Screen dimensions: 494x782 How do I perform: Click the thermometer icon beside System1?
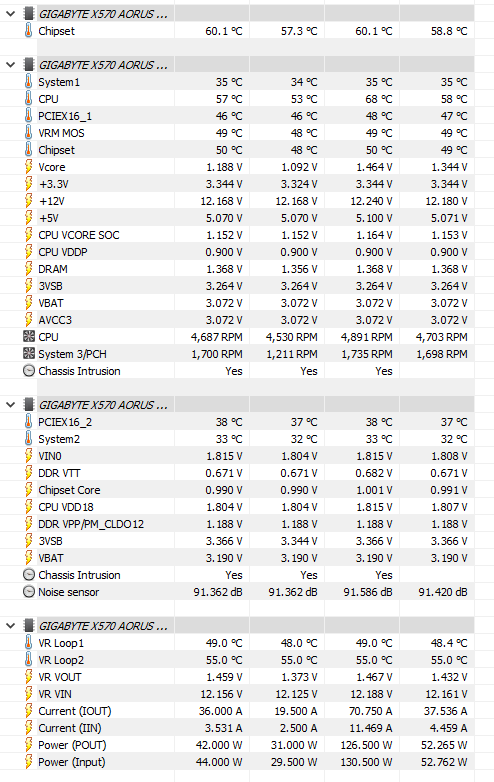pyautogui.click(x=29, y=82)
